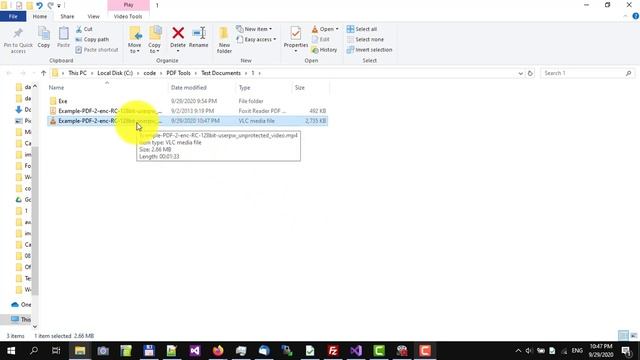Screen dimensions: 640x360
Task: Rename the selected file
Action: click(198, 38)
